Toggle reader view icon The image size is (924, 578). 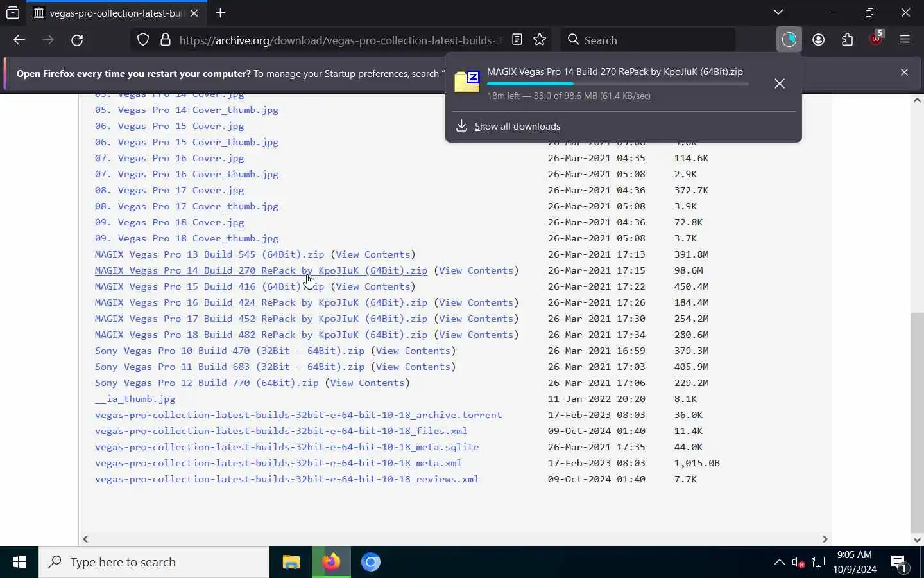517,40
